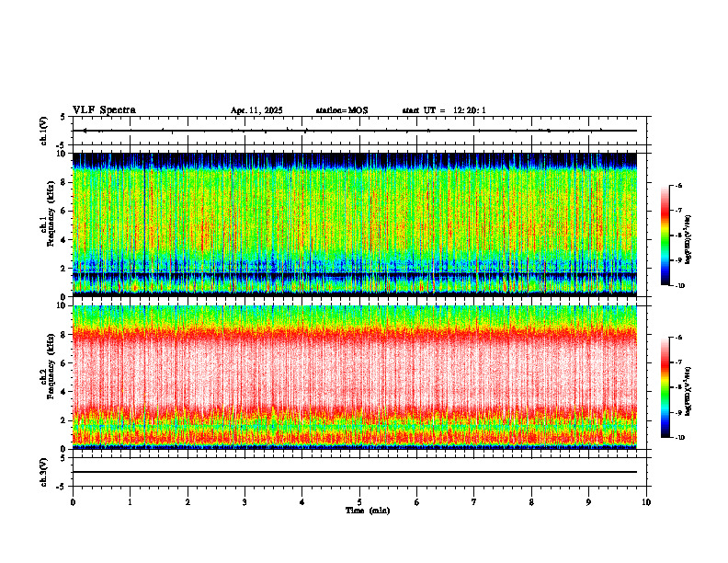The image size is (728, 563).
Task: Click the time axis tick label "6"
Action: pos(417,502)
